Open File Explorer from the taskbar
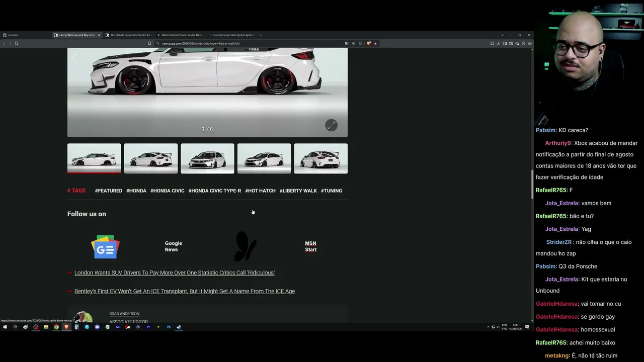Viewport: 644px width, 362px height. pyautogui.click(x=46, y=327)
